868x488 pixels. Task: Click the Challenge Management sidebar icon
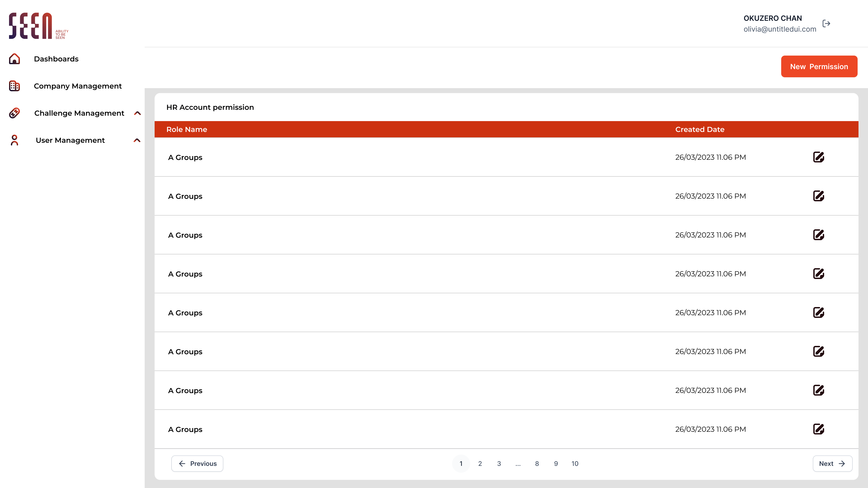click(14, 113)
